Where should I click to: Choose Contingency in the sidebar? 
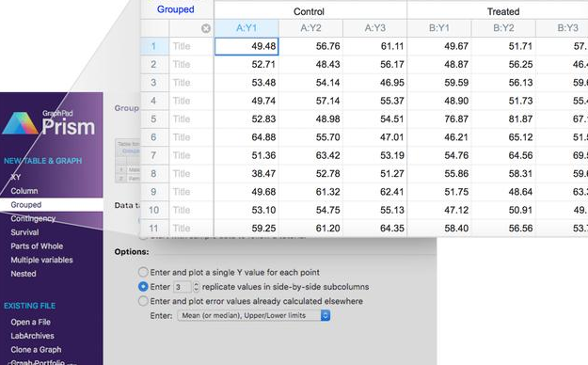(x=33, y=218)
